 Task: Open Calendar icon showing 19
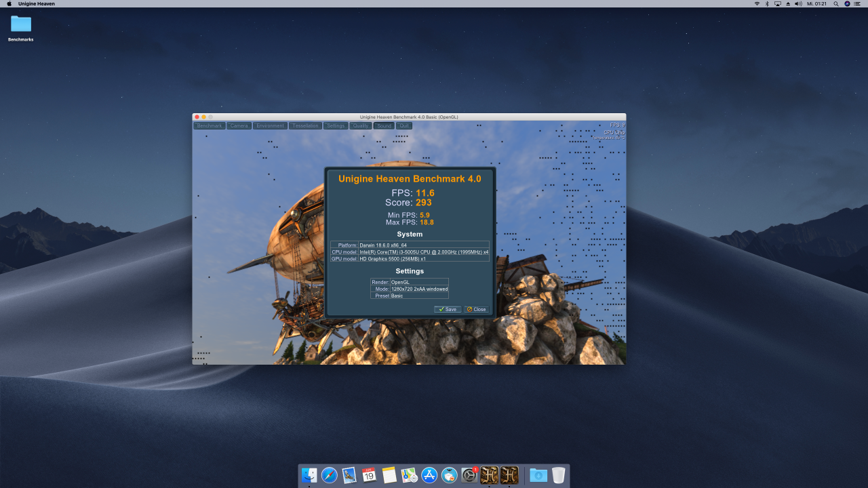[x=369, y=475]
